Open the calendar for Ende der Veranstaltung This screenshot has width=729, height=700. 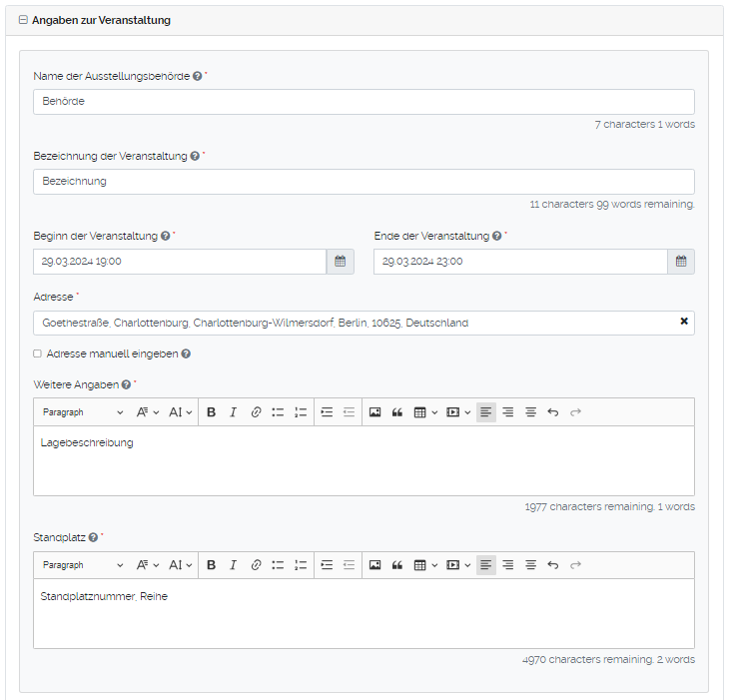point(681,262)
